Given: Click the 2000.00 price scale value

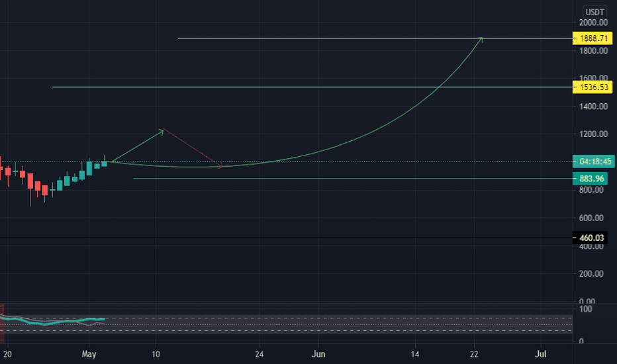Looking at the screenshot, I should pyautogui.click(x=593, y=23).
